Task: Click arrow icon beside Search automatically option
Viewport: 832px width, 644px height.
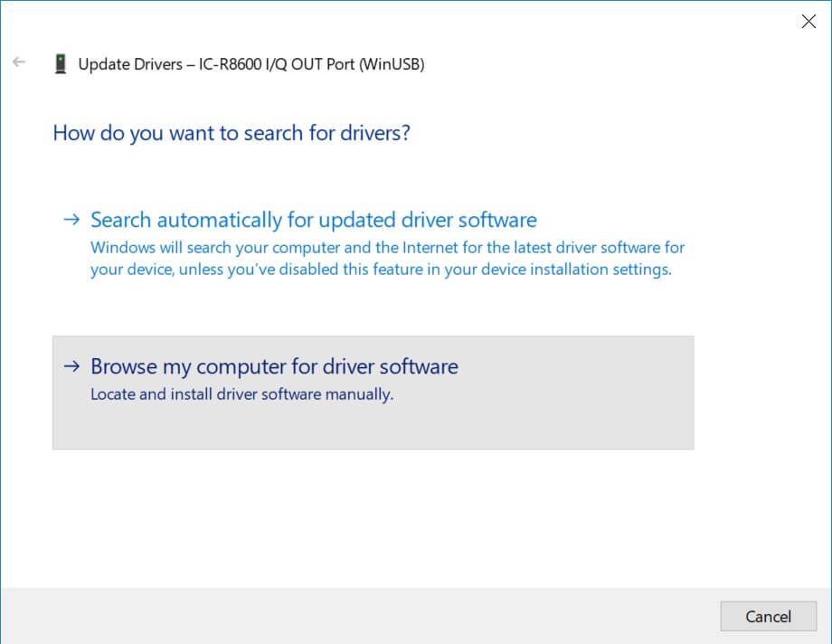Action: (x=71, y=219)
